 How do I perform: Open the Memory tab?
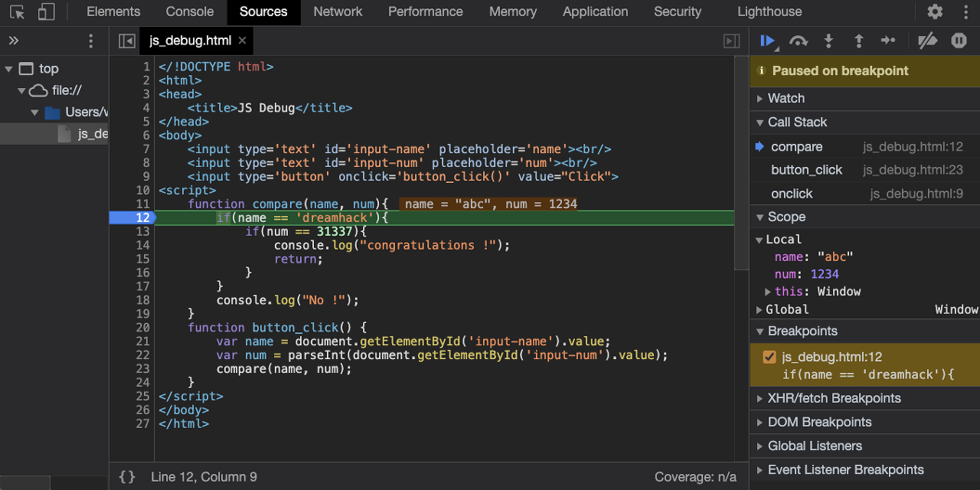[513, 12]
